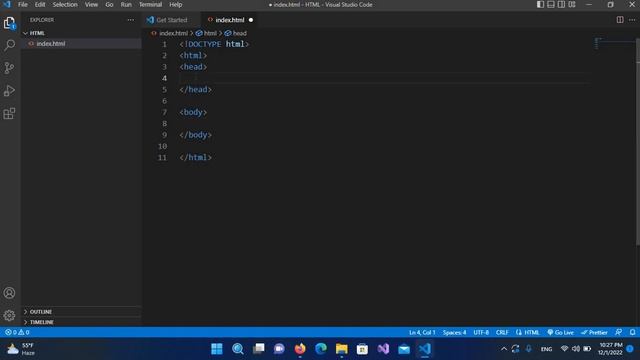This screenshot has width=640, height=360.
Task: Open the Go menu
Action: [x=109, y=4]
